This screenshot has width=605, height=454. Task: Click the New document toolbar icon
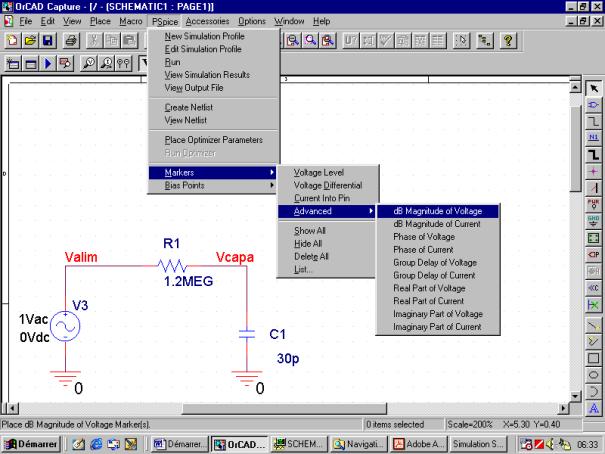12,41
